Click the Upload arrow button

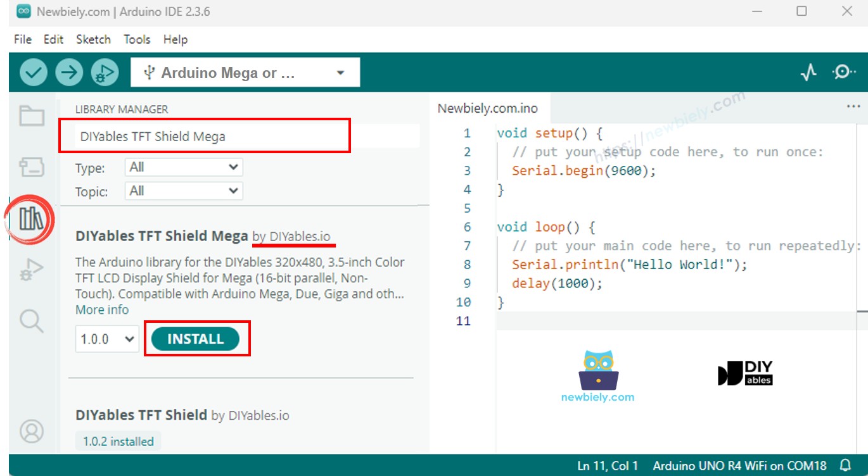tap(69, 73)
